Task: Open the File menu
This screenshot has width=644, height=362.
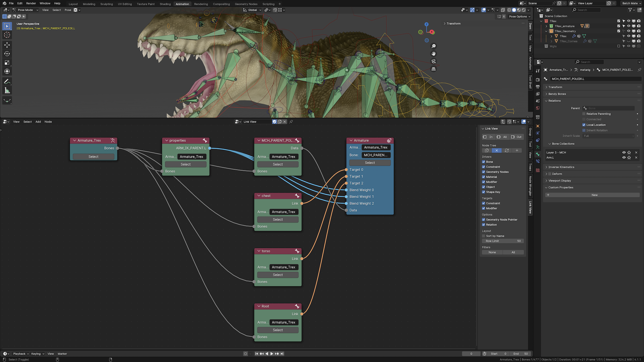Action: [11, 3]
